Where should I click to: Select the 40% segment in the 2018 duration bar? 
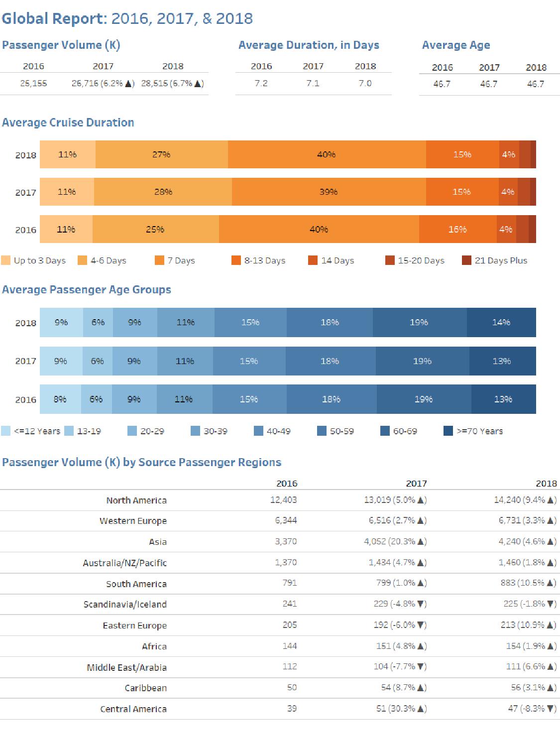[327, 154]
